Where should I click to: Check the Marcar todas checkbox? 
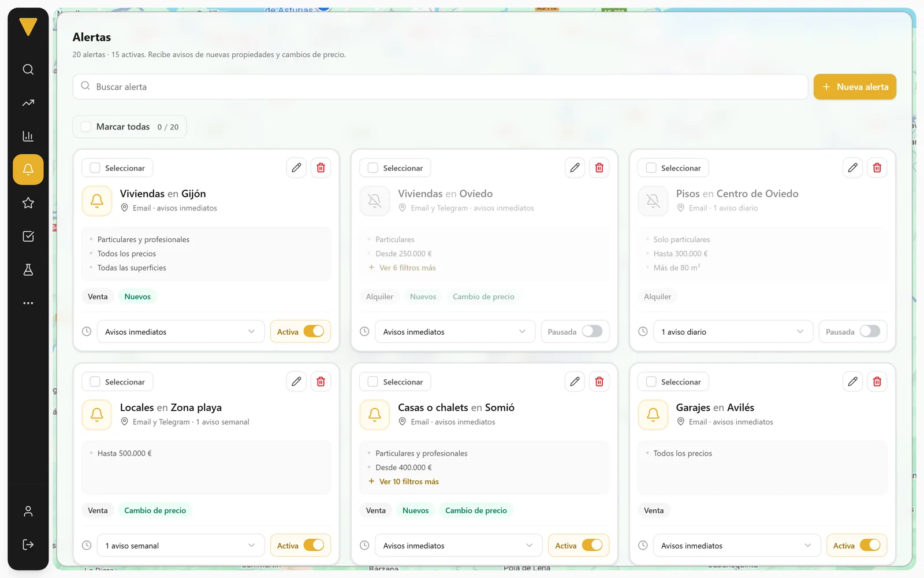(x=86, y=127)
